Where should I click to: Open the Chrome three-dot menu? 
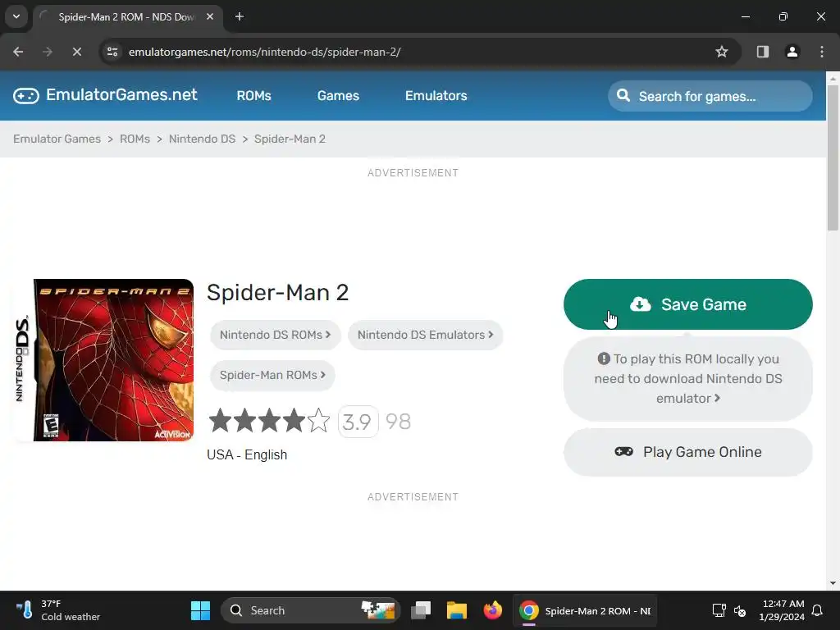pos(822,52)
